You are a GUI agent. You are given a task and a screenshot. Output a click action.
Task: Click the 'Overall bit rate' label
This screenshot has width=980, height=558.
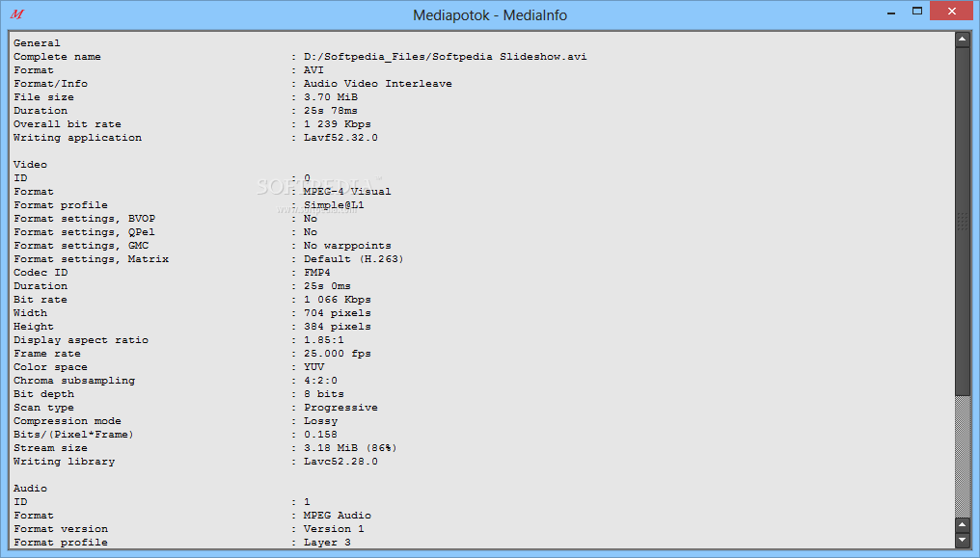68,124
